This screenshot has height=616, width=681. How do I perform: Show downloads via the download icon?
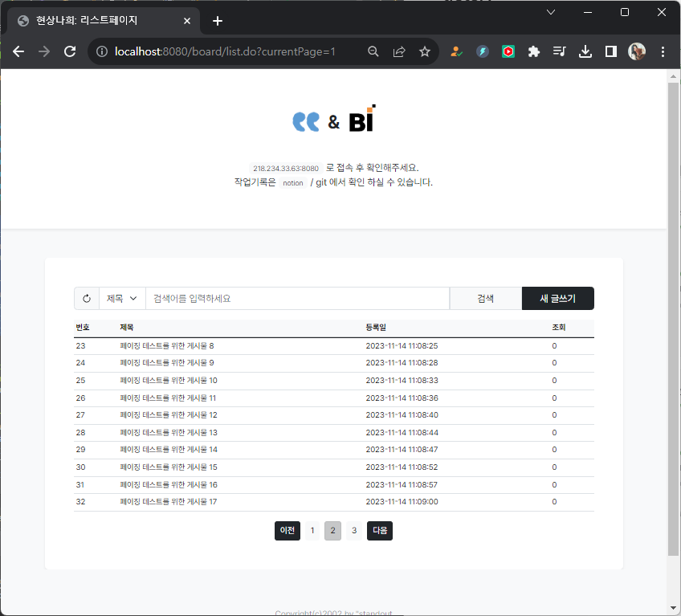pyautogui.click(x=585, y=51)
